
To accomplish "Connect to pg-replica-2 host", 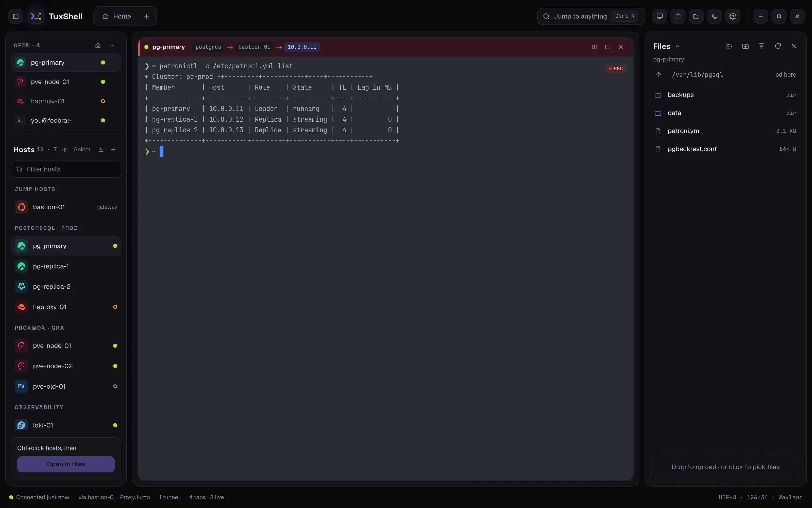I will coord(66,287).
